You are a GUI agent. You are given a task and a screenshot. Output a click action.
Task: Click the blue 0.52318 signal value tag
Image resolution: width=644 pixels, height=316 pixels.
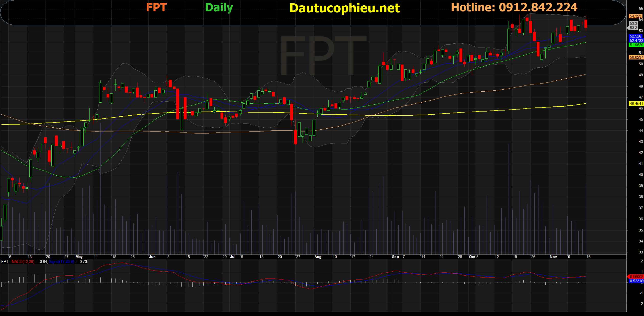(636, 281)
